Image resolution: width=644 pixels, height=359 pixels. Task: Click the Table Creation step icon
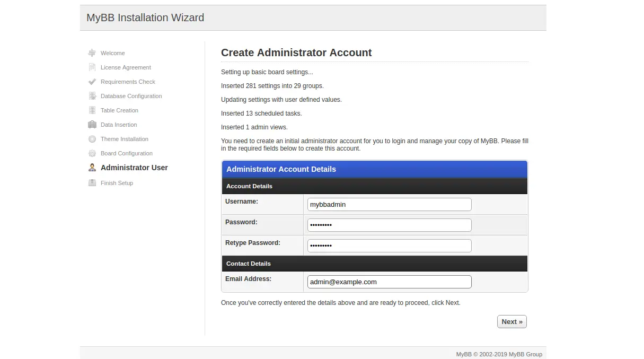tap(92, 110)
